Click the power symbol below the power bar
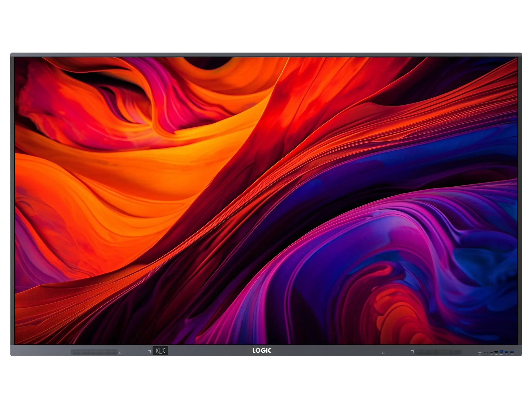The width and height of the screenshot is (532, 409). coord(480,355)
